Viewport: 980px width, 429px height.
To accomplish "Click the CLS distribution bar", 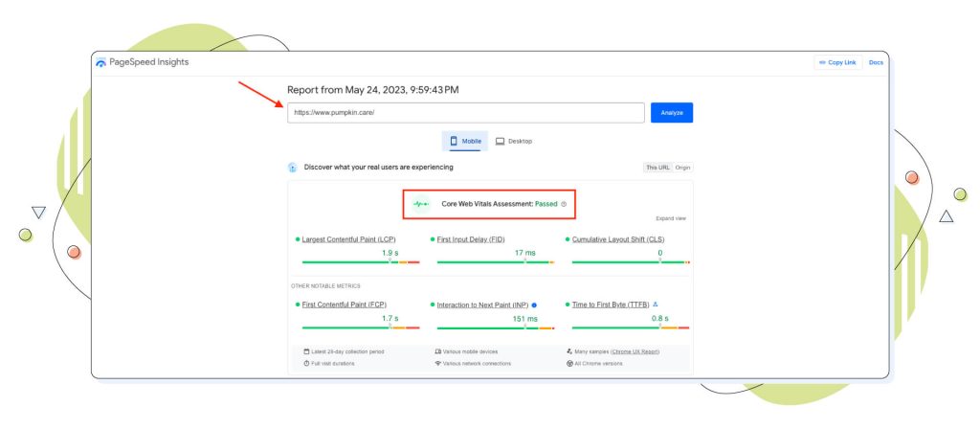I will pos(631,262).
